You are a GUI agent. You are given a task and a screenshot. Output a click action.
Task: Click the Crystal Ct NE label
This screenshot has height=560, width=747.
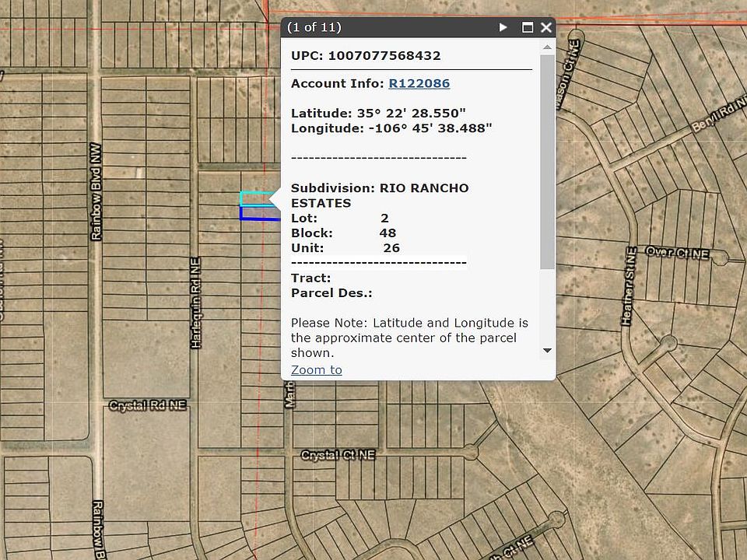click(338, 455)
